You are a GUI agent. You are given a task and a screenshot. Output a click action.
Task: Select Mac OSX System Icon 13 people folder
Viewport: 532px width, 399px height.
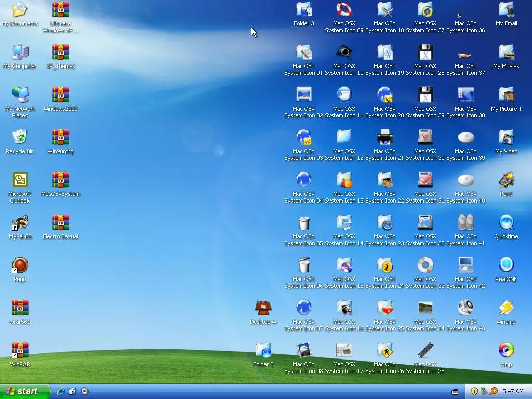(x=344, y=180)
